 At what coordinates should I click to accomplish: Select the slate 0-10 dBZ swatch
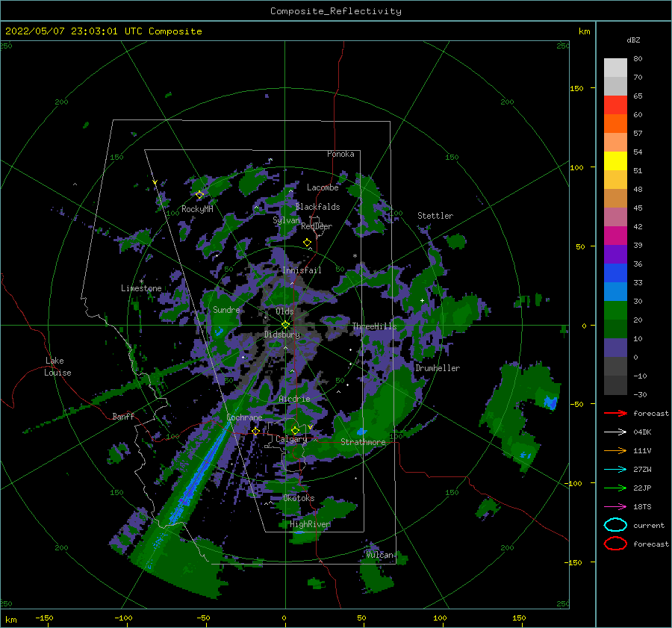pyautogui.click(x=615, y=347)
